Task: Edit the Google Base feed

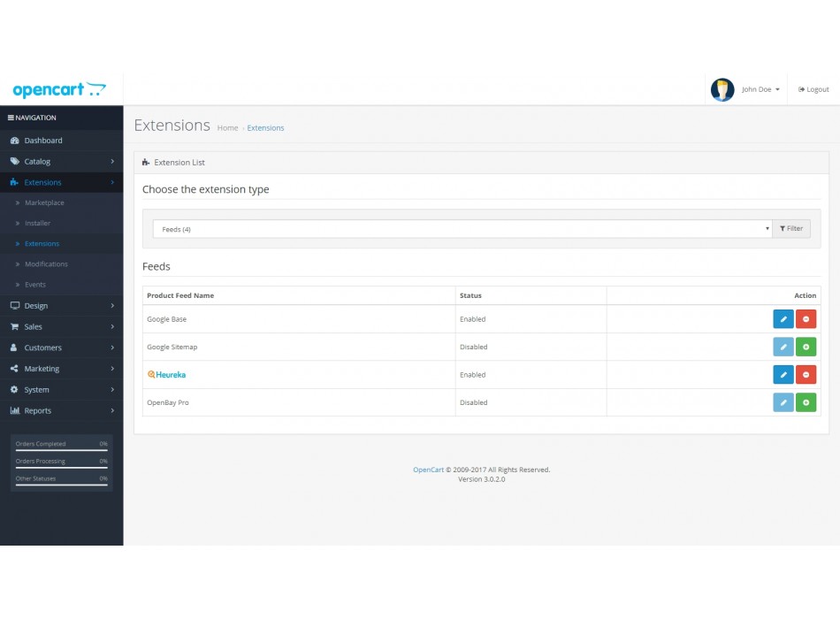Action: tap(783, 319)
